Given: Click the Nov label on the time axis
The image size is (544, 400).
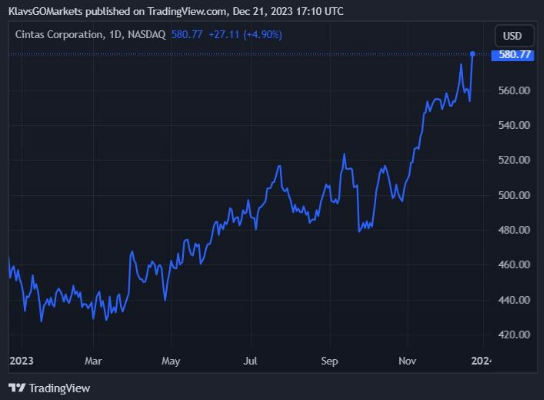Looking at the screenshot, I should click(407, 361).
